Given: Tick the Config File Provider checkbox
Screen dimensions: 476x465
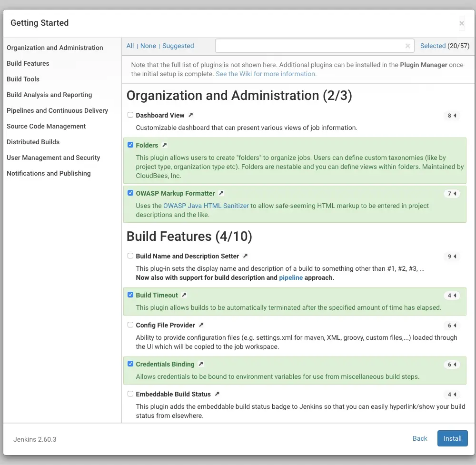Looking at the screenshot, I should click(x=130, y=325).
